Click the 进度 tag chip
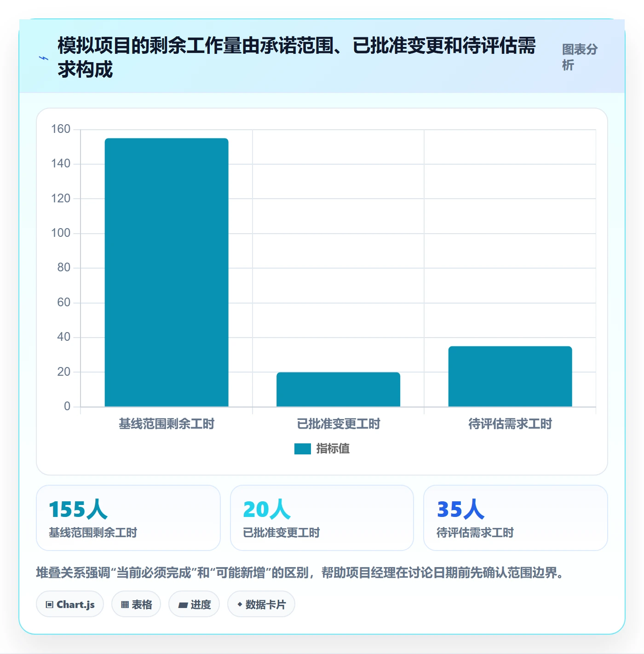 tap(194, 604)
